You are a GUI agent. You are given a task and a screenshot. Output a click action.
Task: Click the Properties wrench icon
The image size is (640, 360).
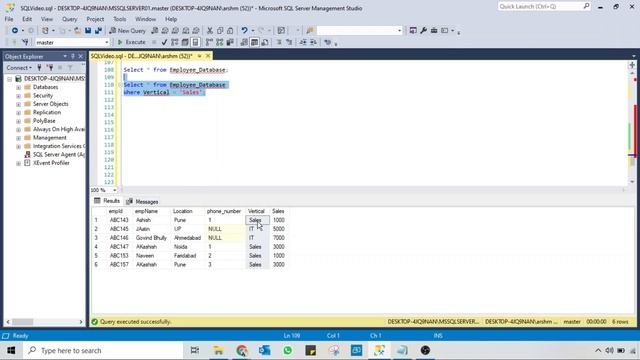(x=423, y=31)
